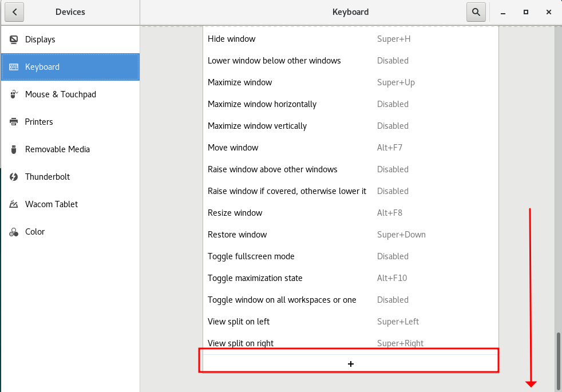Click the Color circles icon
Image resolution: width=562 pixels, height=392 pixels.
pos(14,232)
